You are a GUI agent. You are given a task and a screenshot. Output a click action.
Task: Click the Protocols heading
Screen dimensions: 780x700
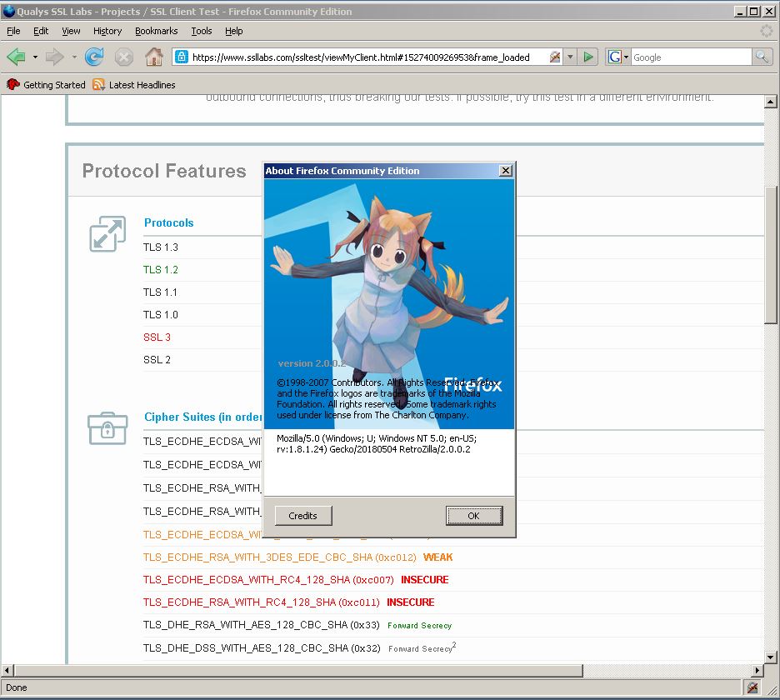tap(168, 222)
